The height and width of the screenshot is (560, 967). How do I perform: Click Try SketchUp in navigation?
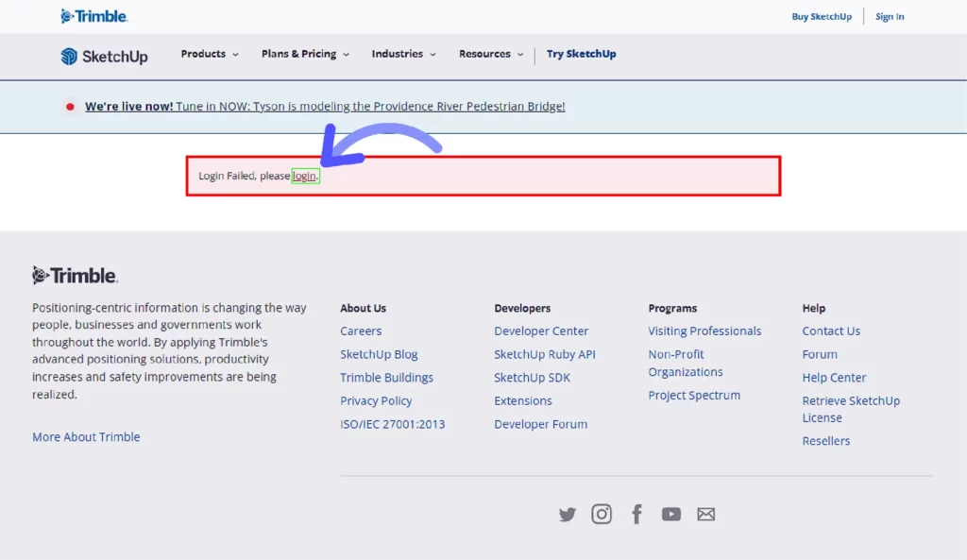tap(581, 54)
